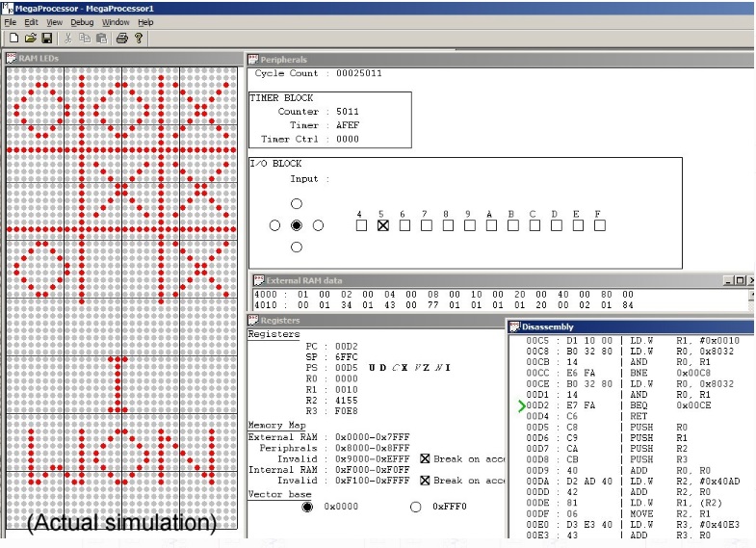Open the Help menu

(x=145, y=22)
